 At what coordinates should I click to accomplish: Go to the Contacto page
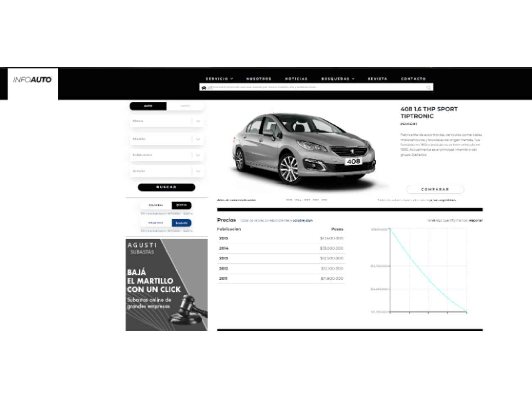click(413, 79)
